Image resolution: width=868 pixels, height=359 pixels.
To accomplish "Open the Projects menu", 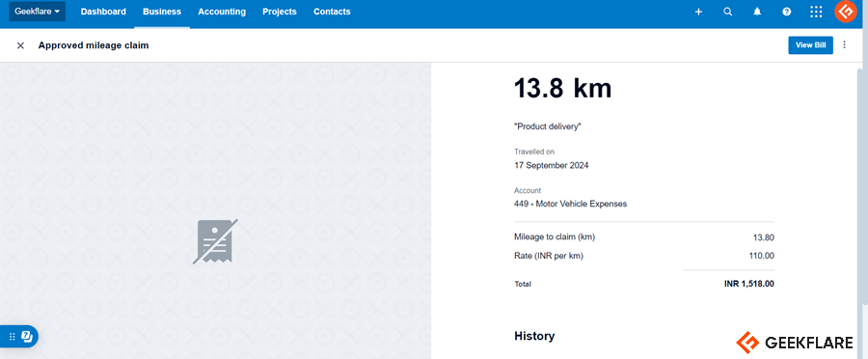I will [280, 12].
